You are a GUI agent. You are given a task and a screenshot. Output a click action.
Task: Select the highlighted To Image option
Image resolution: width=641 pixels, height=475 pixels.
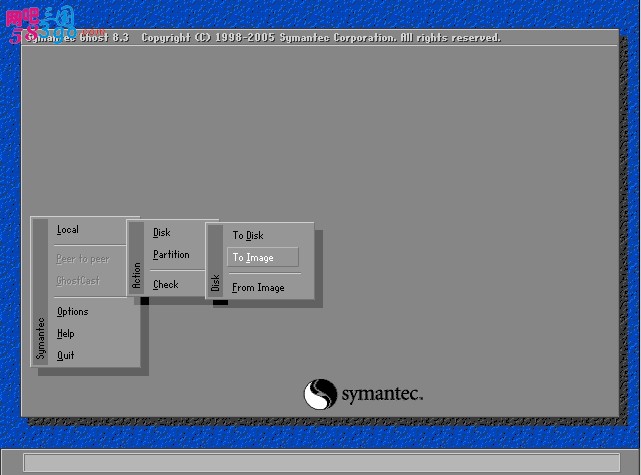[263, 258]
